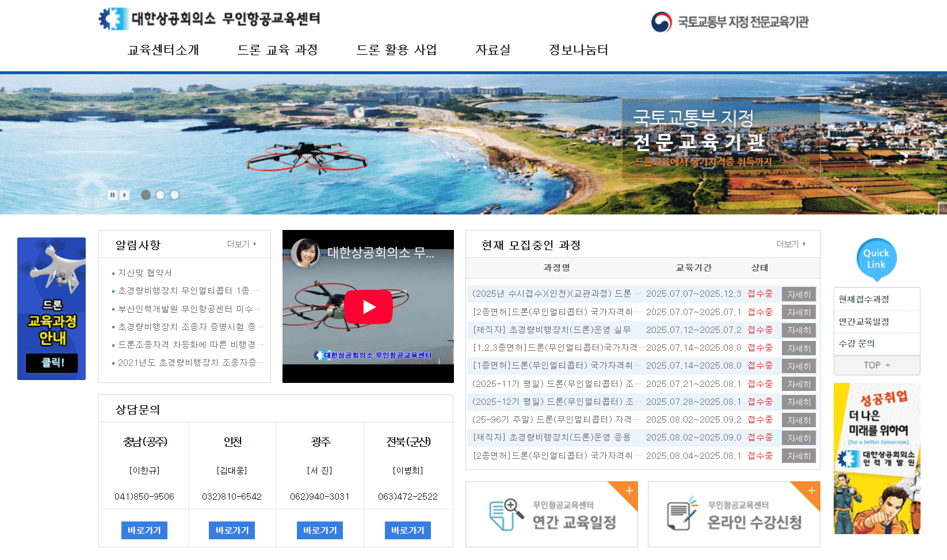Open 자세히 for the 재직자 초경량비행장치 course
This screenshot has height=560, width=947.
pyautogui.click(x=799, y=330)
